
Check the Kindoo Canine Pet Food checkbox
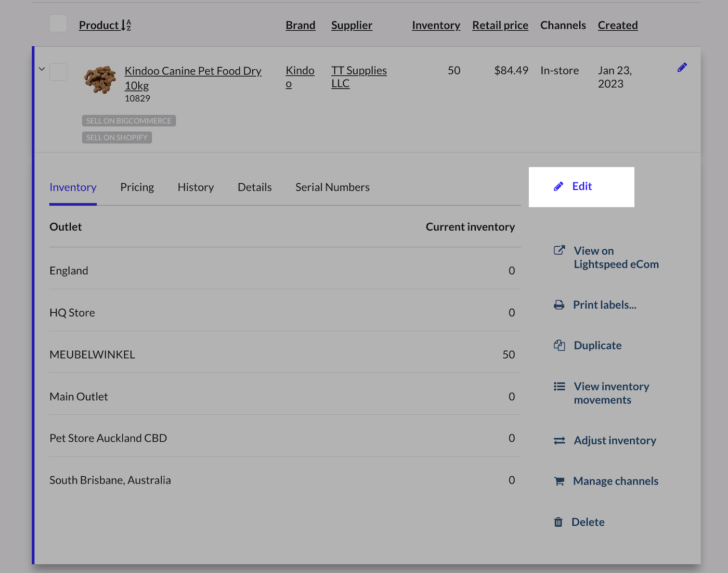click(58, 72)
